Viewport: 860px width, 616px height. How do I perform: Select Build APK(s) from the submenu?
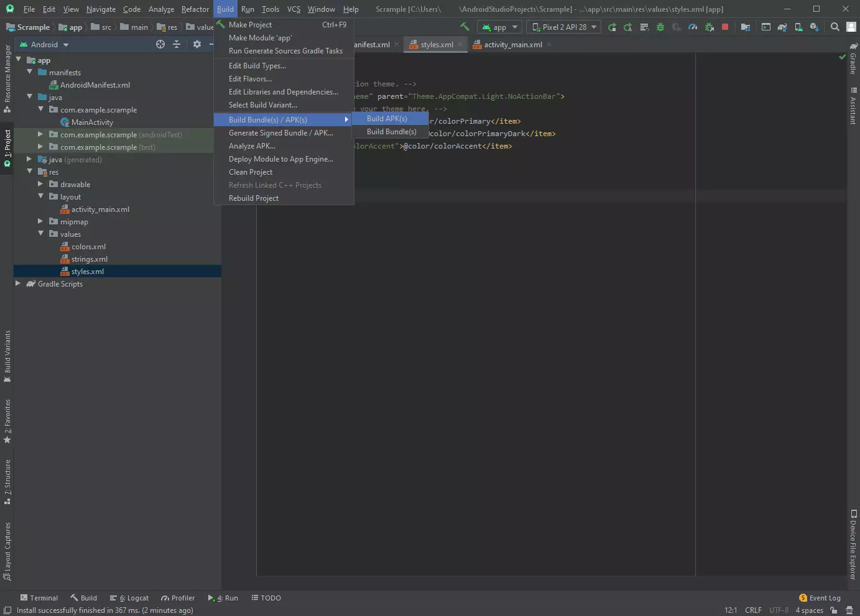point(387,119)
